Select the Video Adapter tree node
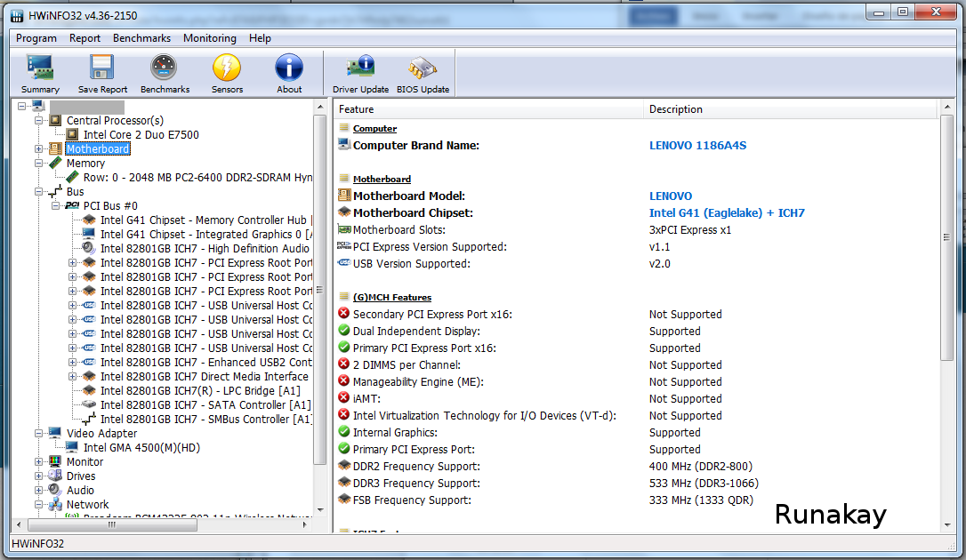The width and height of the screenshot is (966, 560). tap(101, 433)
